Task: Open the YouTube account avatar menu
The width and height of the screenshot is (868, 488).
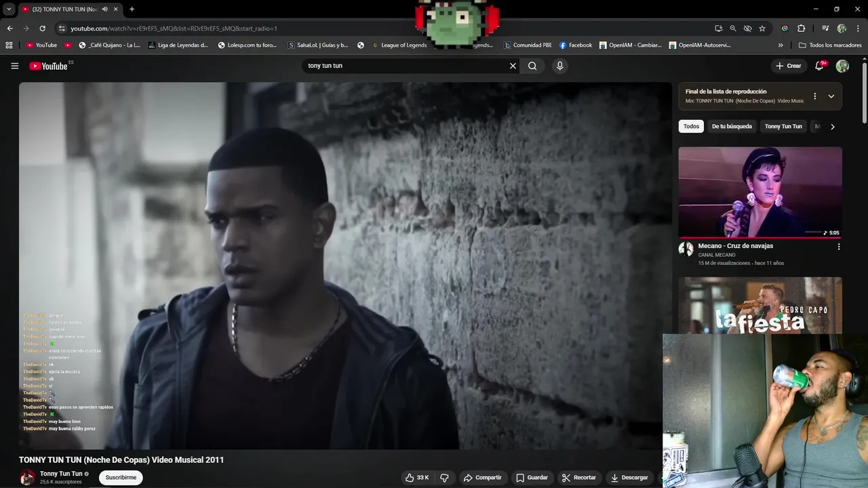Action: [x=842, y=66]
